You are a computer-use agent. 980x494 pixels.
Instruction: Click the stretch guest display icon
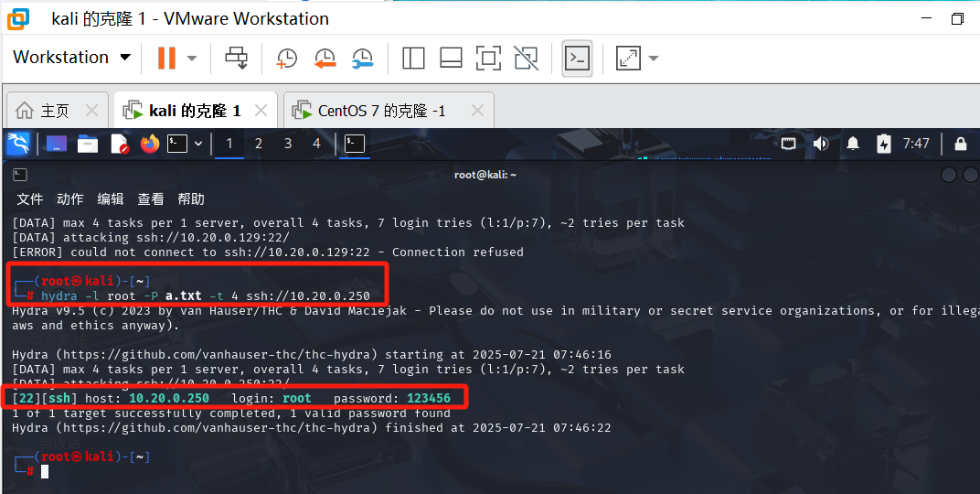(x=628, y=59)
